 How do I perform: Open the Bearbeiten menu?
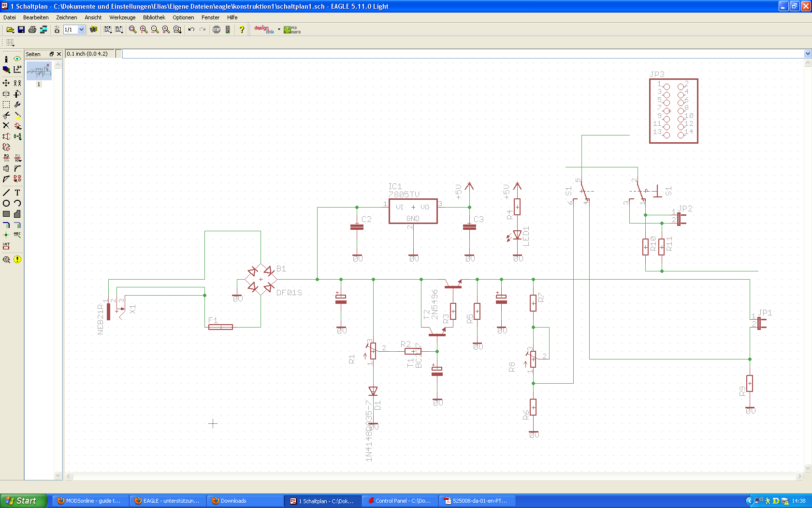[x=36, y=17]
